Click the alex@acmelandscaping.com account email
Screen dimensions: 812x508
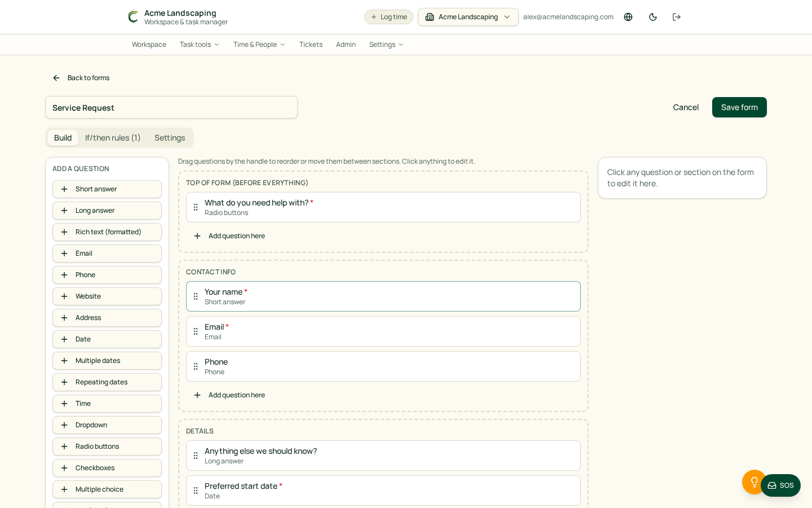tap(568, 17)
